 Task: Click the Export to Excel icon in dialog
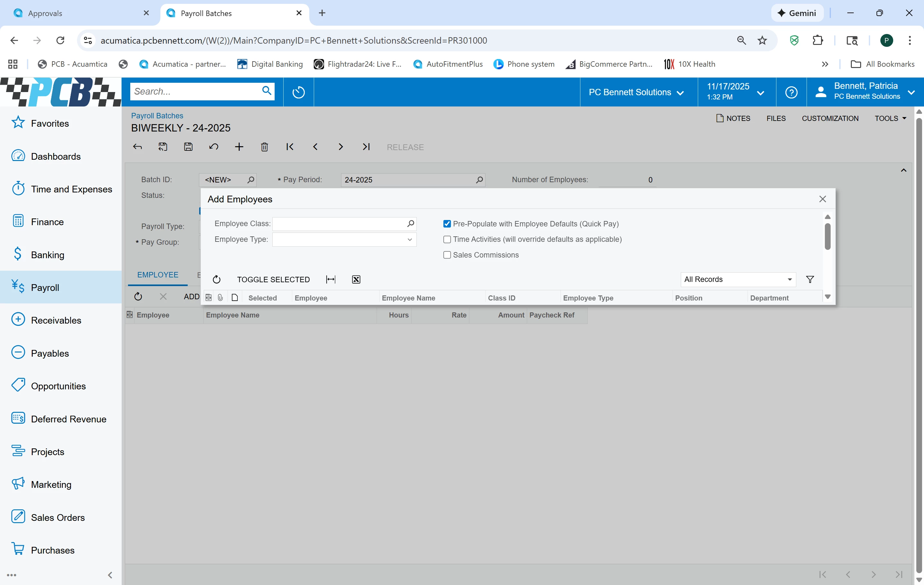click(x=356, y=279)
